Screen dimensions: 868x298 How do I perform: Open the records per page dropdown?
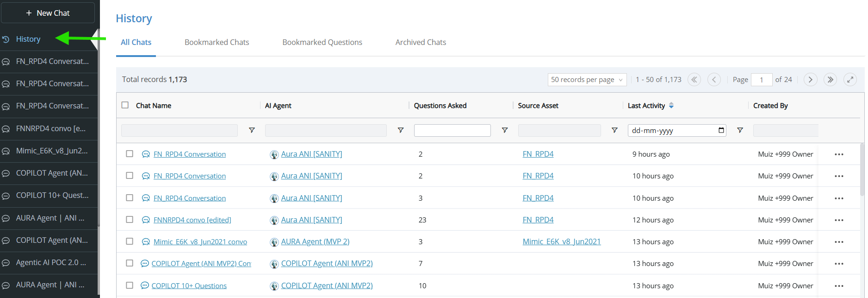587,80
